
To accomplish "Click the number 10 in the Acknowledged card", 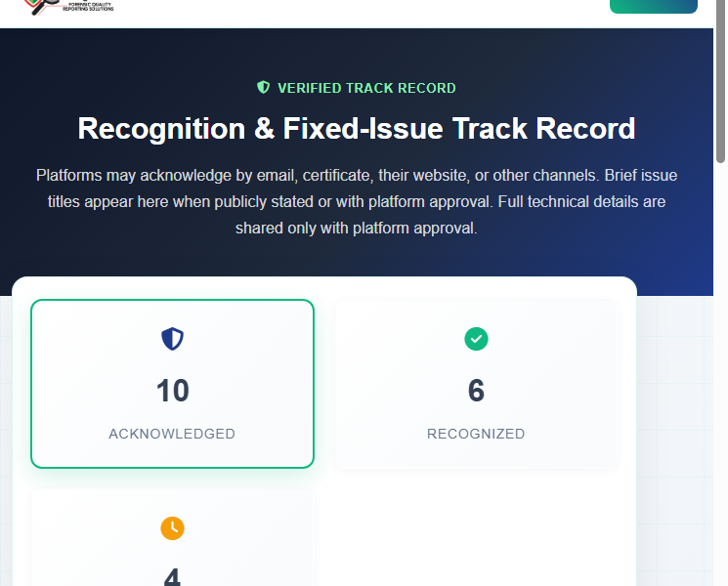I will [172, 391].
